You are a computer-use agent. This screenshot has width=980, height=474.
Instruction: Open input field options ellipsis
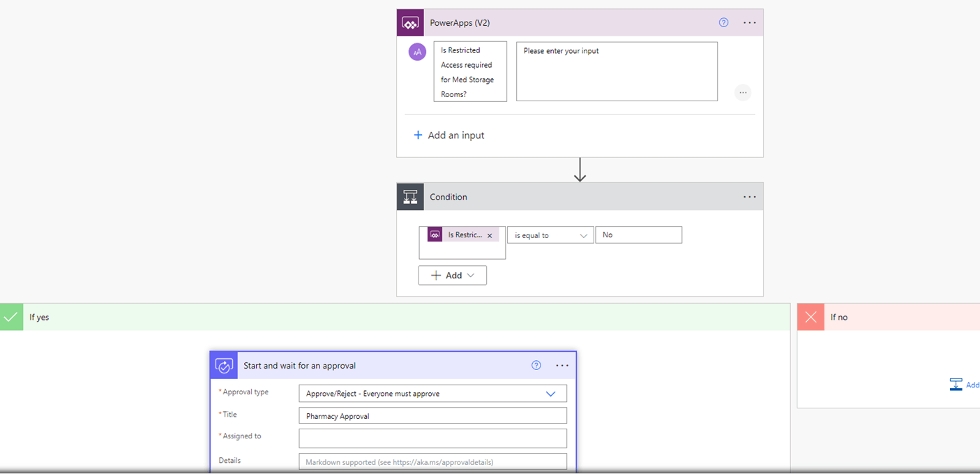click(x=743, y=92)
